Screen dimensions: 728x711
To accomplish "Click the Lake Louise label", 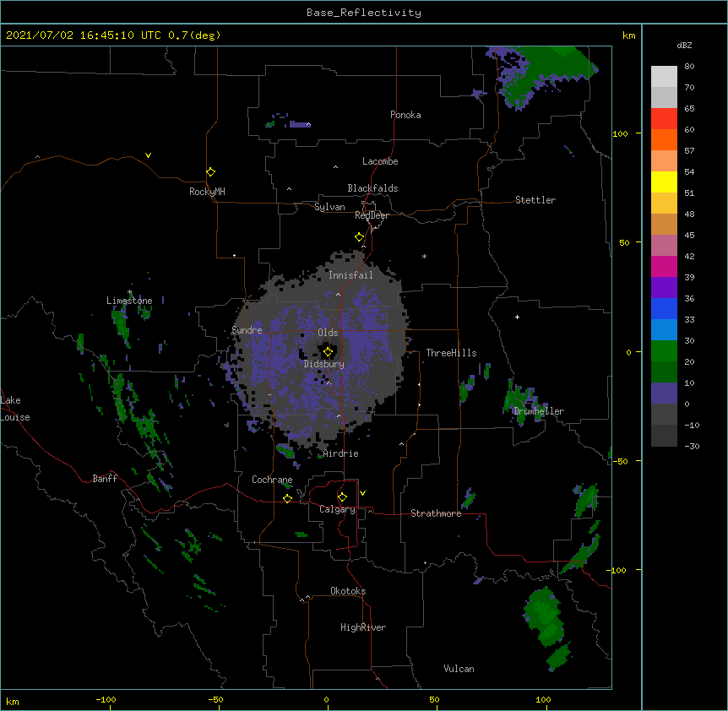I will 14,409.
